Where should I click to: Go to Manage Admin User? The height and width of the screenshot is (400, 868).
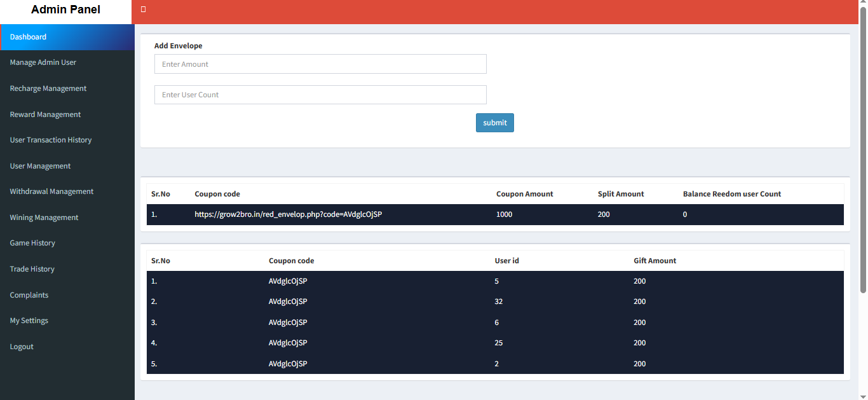point(43,62)
